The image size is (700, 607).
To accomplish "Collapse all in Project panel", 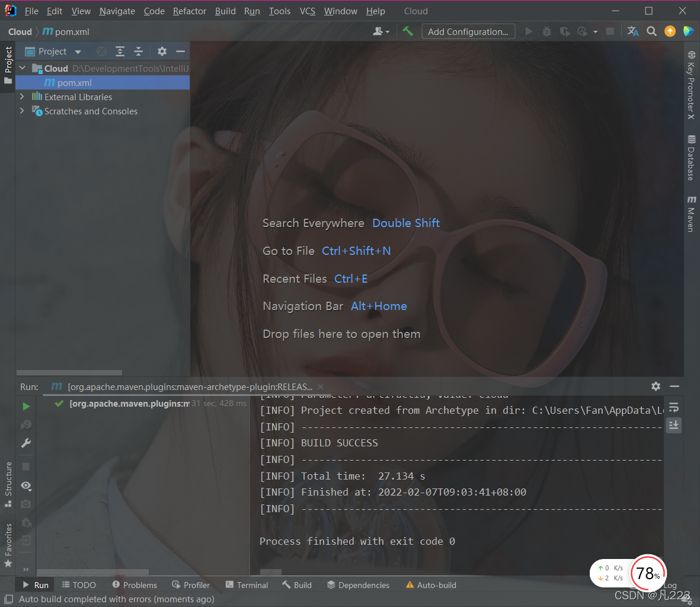I will pyautogui.click(x=138, y=52).
